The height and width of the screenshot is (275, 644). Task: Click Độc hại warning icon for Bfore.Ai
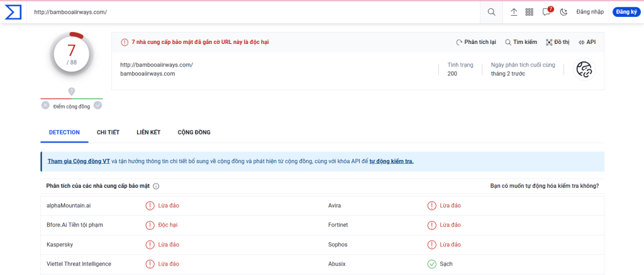coord(150,225)
